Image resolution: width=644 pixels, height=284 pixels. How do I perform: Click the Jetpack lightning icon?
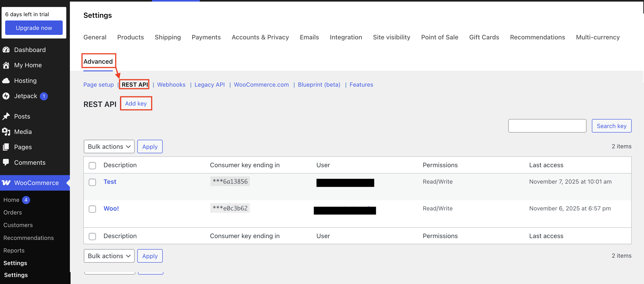pyautogui.click(x=6, y=96)
